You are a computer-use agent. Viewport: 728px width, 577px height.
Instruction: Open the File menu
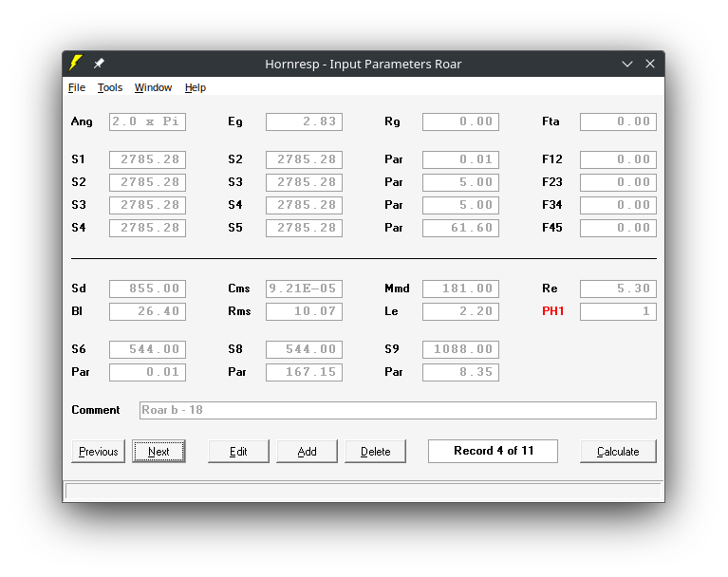pyautogui.click(x=77, y=87)
